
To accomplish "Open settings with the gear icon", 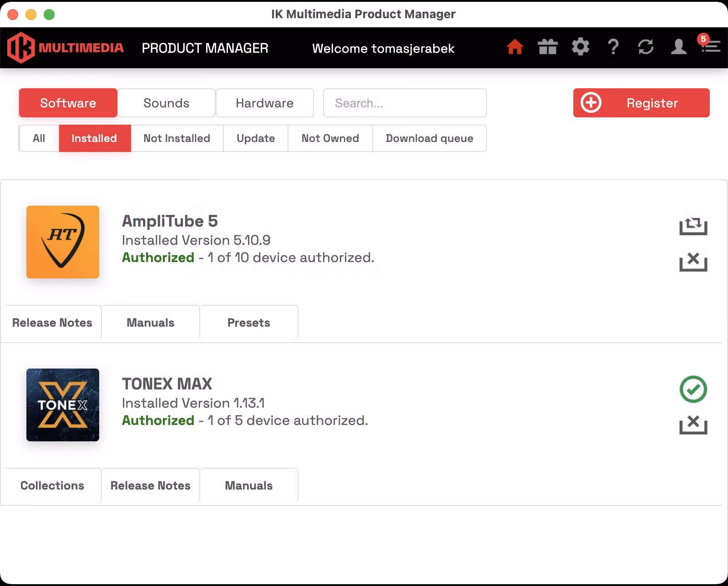I will 580,47.
